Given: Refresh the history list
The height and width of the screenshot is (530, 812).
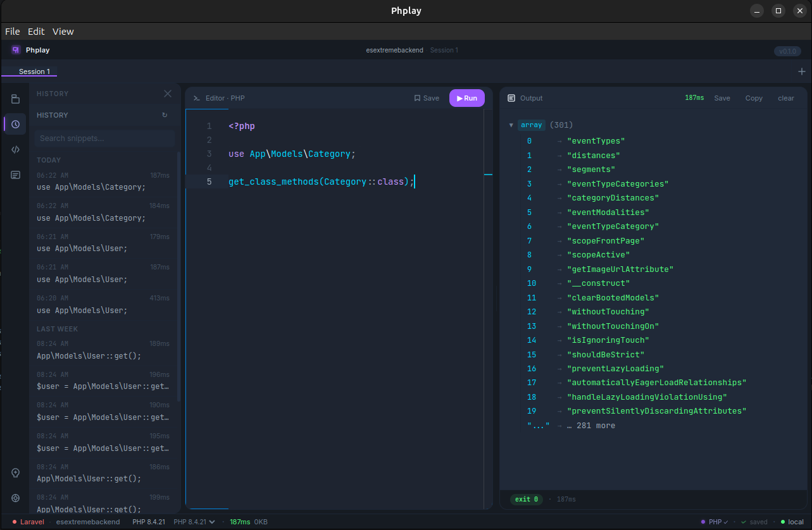Looking at the screenshot, I should [165, 115].
